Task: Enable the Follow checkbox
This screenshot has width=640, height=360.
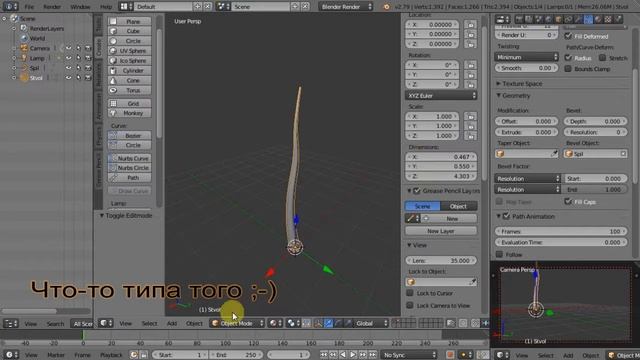Action: (x=499, y=254)
